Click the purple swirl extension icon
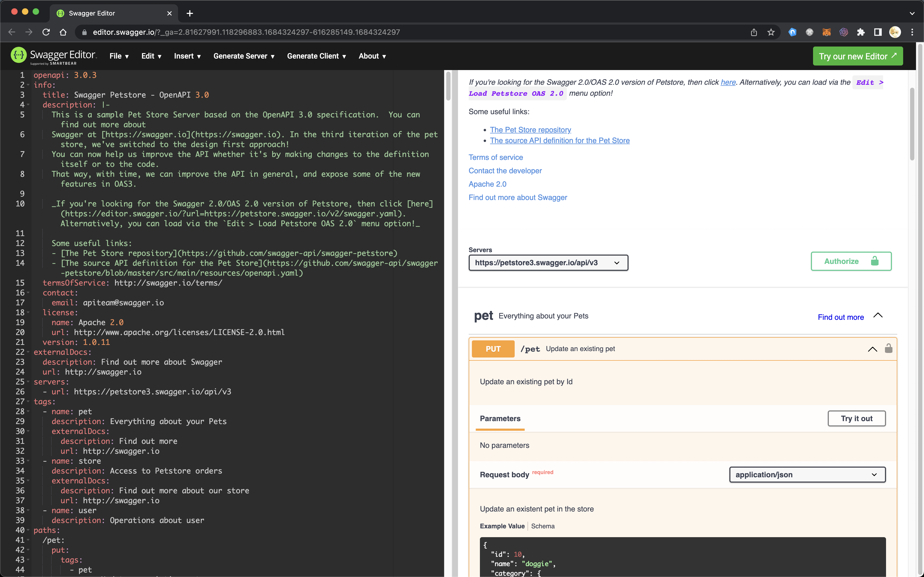The image size is (924, 577). click(x=844, y=32)
